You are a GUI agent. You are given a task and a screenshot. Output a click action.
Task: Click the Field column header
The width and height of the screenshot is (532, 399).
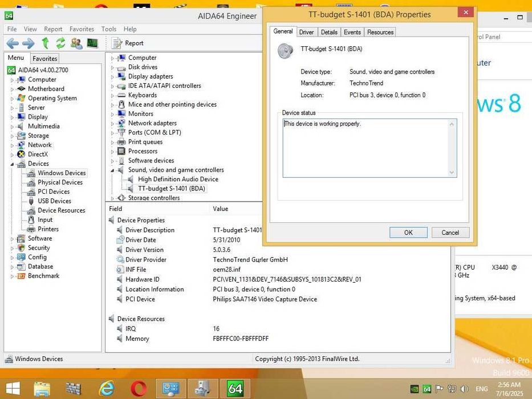tap(157, 209)
